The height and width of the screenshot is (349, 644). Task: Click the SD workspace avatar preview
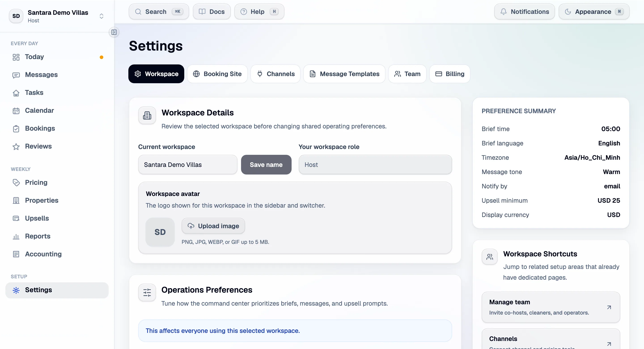[x=160, y=232]
